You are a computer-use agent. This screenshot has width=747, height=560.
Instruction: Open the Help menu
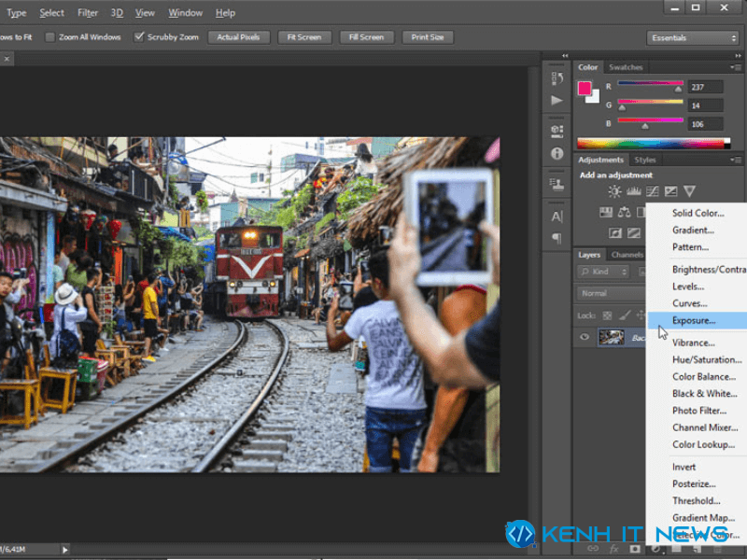pos(225,13)
